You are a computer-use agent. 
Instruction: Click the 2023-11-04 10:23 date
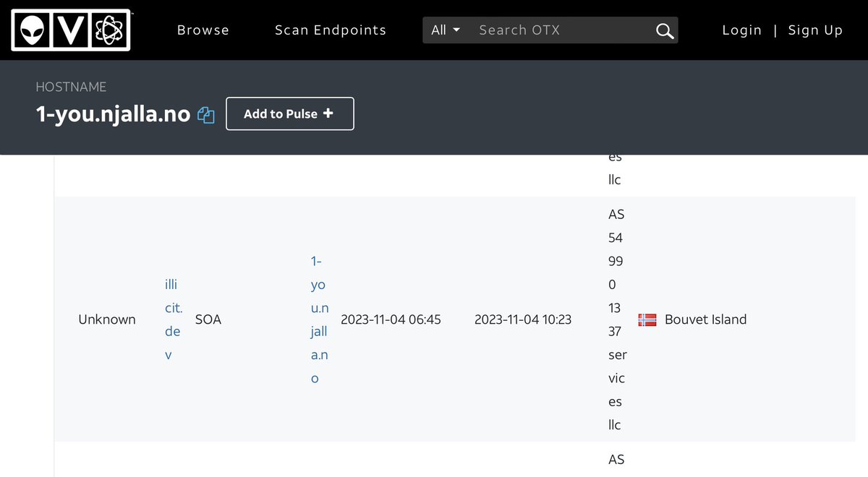pos(523,319)
